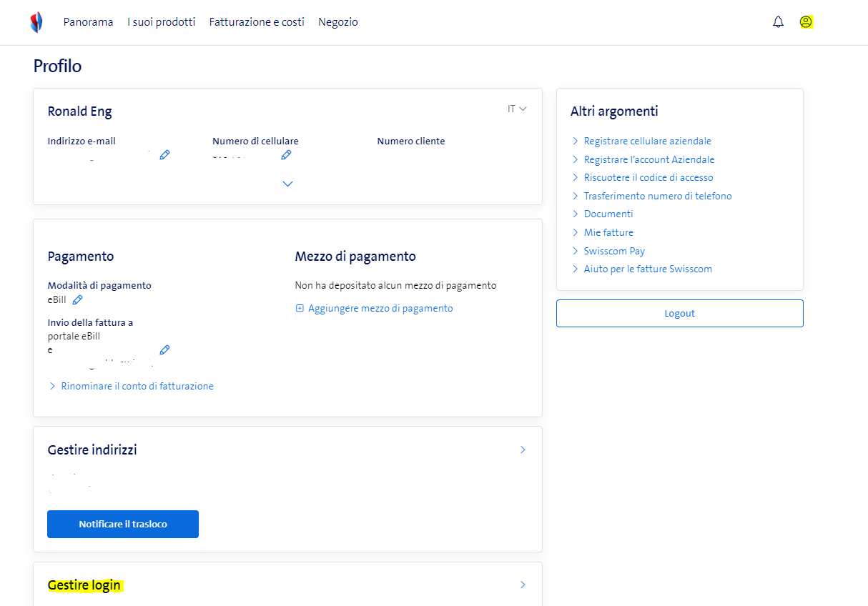
Task: Click the Swisscom logo
Action: click(36, 22)
